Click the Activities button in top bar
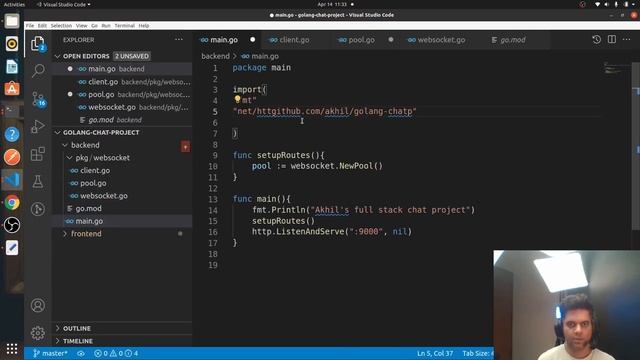The width and height of the screenshot is (640, 360). [14, 4]
